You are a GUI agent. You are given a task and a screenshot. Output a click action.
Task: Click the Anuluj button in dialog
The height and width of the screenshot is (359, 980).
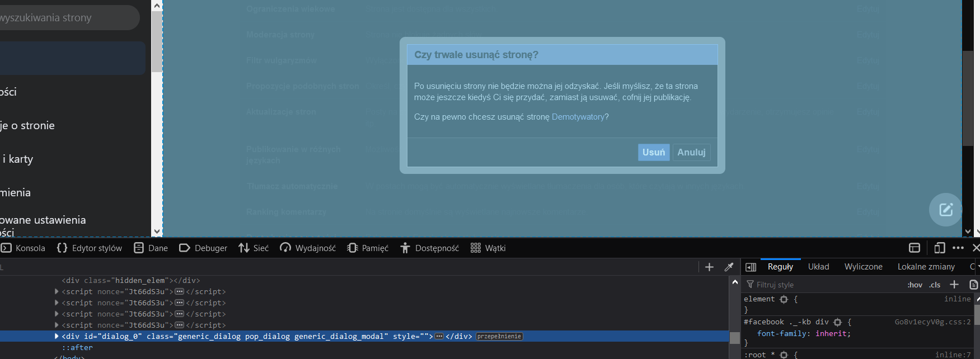(691, 152)
